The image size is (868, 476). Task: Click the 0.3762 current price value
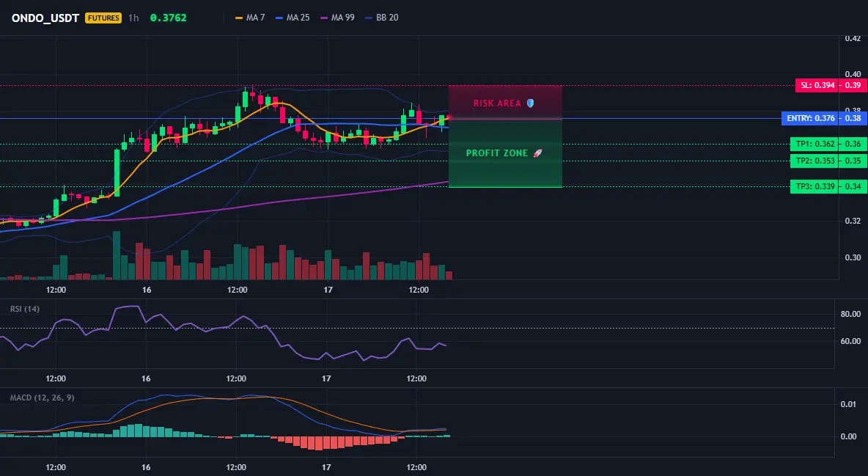169,18
